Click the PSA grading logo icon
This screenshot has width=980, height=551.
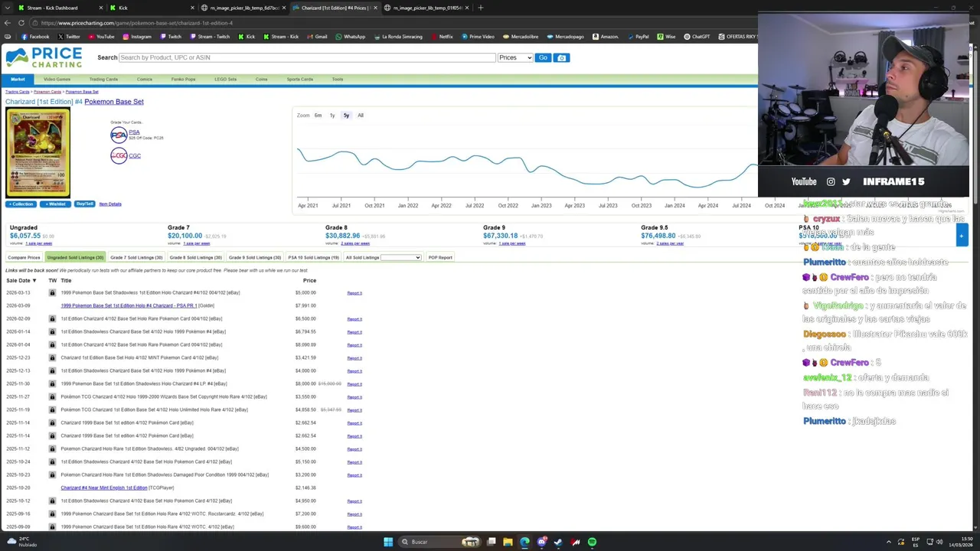tap(119, 135)
